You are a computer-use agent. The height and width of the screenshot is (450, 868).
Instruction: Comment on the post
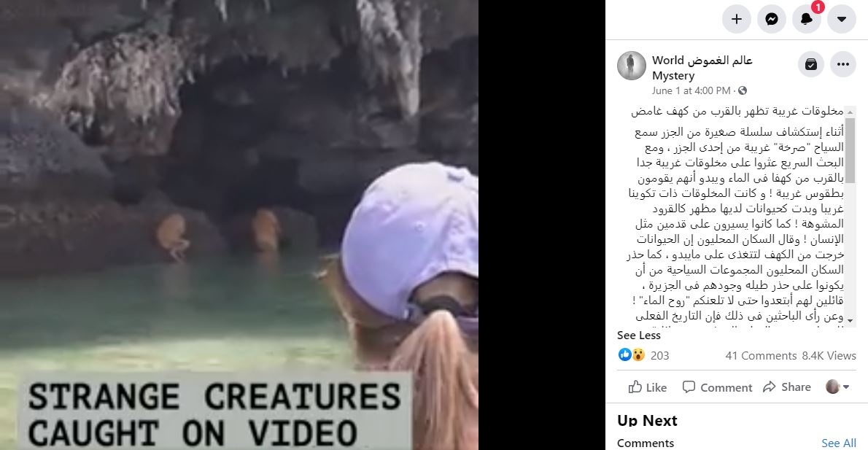coord(717,387)
